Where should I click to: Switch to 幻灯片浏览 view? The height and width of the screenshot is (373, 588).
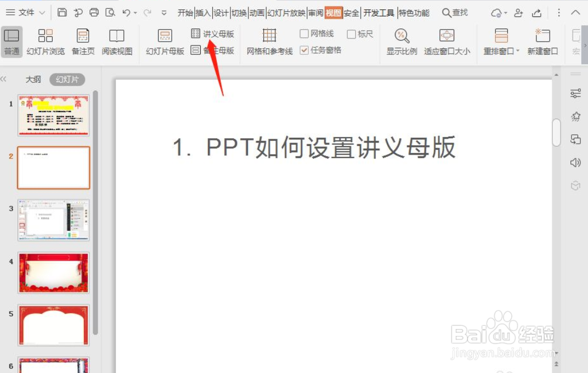coord(46,42)
